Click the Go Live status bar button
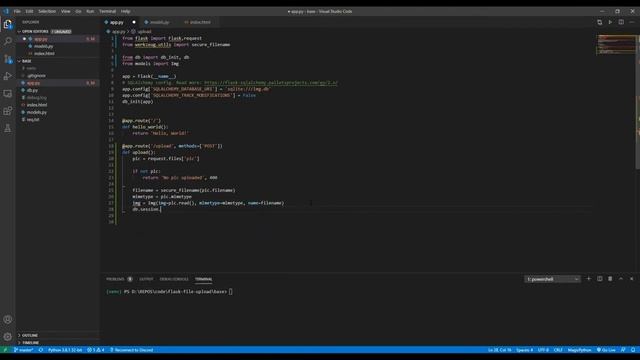This screenshot has width=640, height=360. (606, 350)
